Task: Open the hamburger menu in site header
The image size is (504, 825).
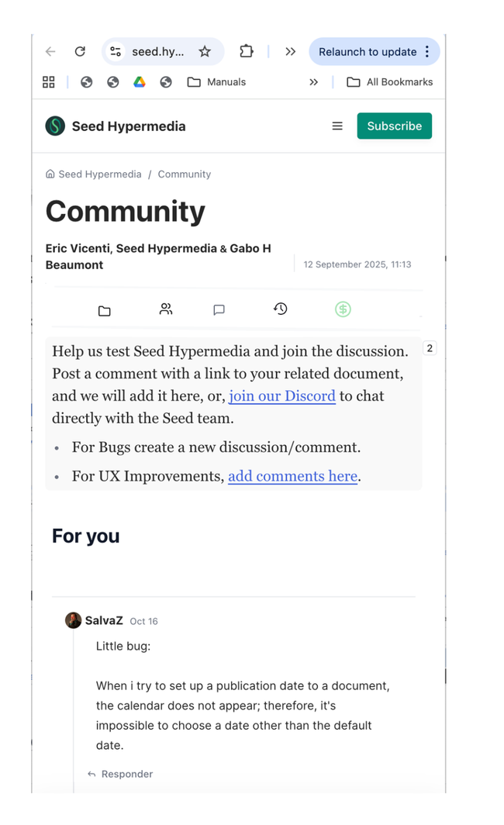Action: pos(337,126)
